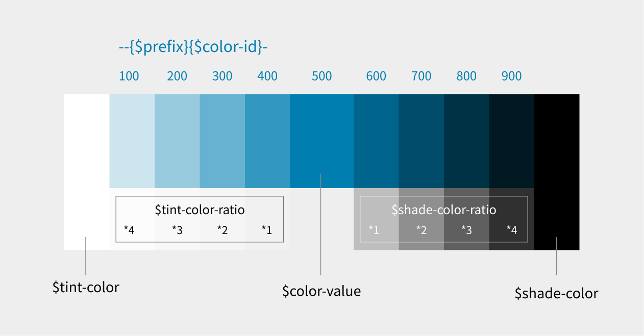Click the *4 shade ratio marker
Screen dimensions: 644x336
tap(512, 230)
